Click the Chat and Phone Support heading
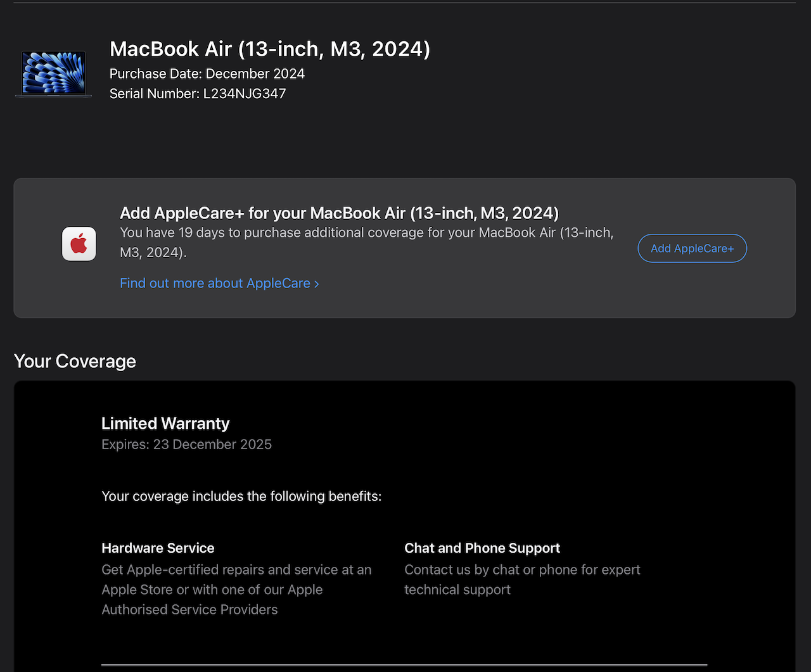This screenshot has height=672, width=811. [x=482, y=548]
